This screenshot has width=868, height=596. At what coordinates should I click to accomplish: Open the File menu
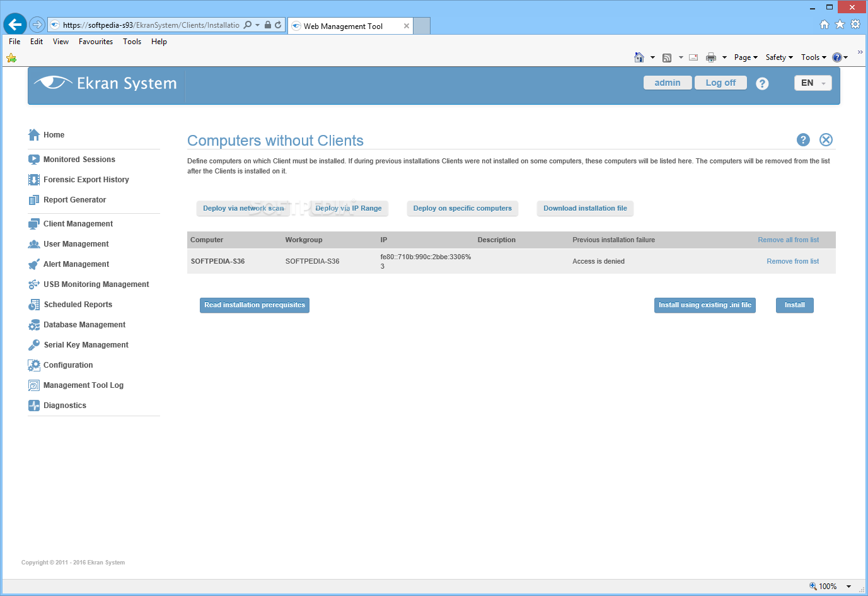coord(14,42)
